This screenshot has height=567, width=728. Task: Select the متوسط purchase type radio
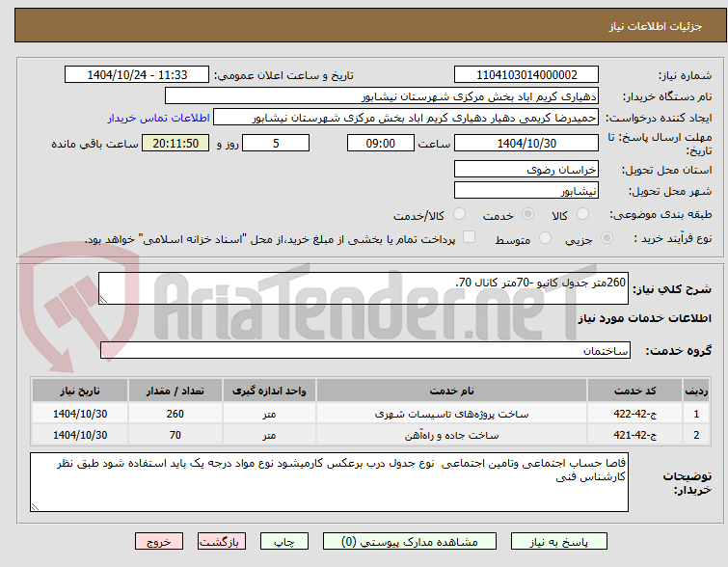click(545, 238)
